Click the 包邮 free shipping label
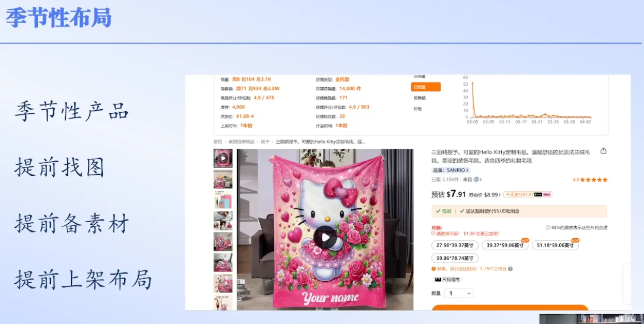Viewport: 644px width, 324px height. pos(443,211)
